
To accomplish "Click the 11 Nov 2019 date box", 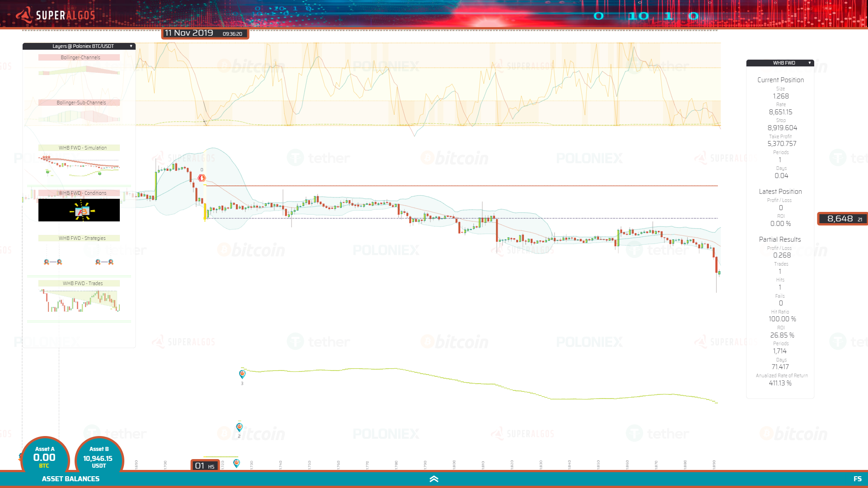I will (x=205, y=33).
